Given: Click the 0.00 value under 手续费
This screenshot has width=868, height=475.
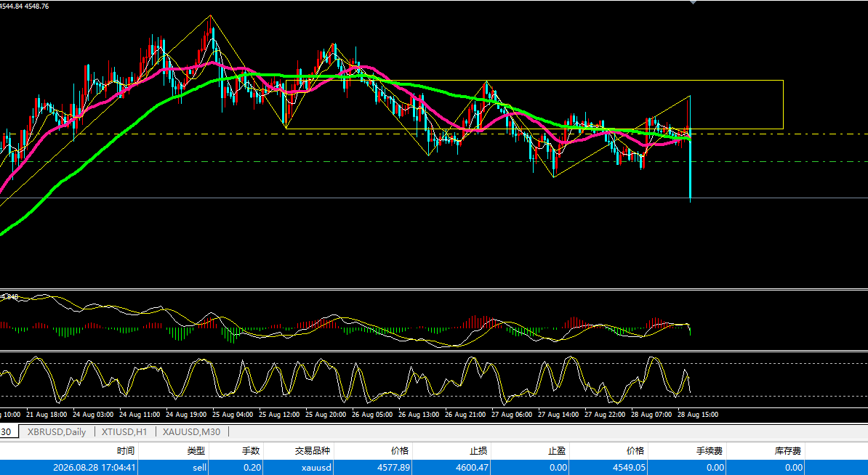Looking at the screenshot, I should pyautogui.click(x=715, y=468).
